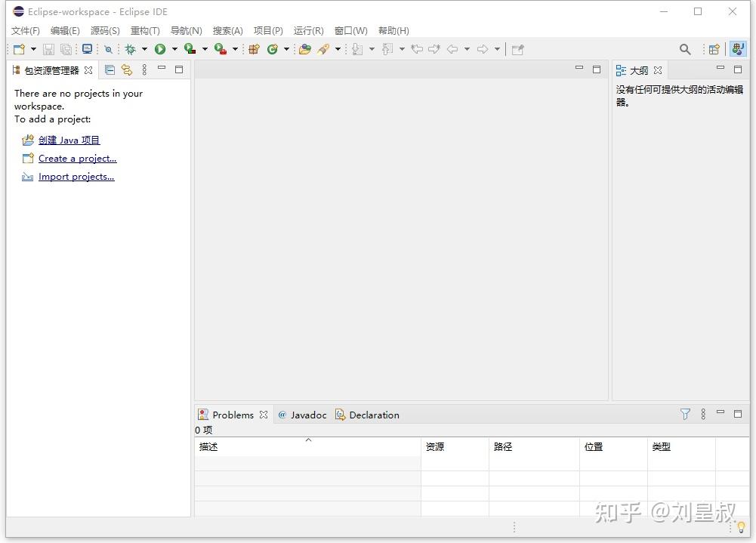Toggle the Java perspective button
Viewport: 756px width, 543px height.
point(738,49)
